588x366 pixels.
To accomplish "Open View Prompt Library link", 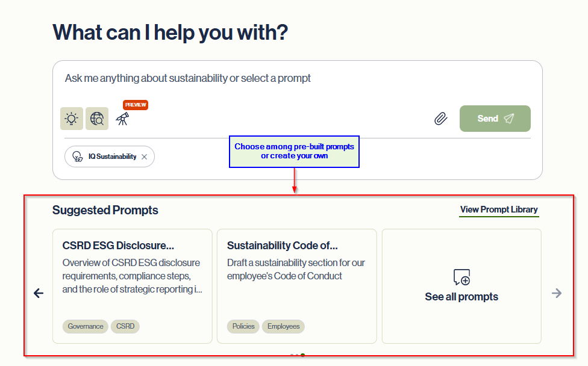I will pyautogui.click(x=499, y=209).
